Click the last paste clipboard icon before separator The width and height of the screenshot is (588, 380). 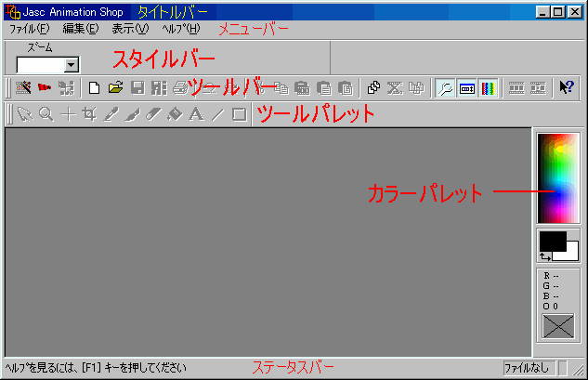pos(346,88)
